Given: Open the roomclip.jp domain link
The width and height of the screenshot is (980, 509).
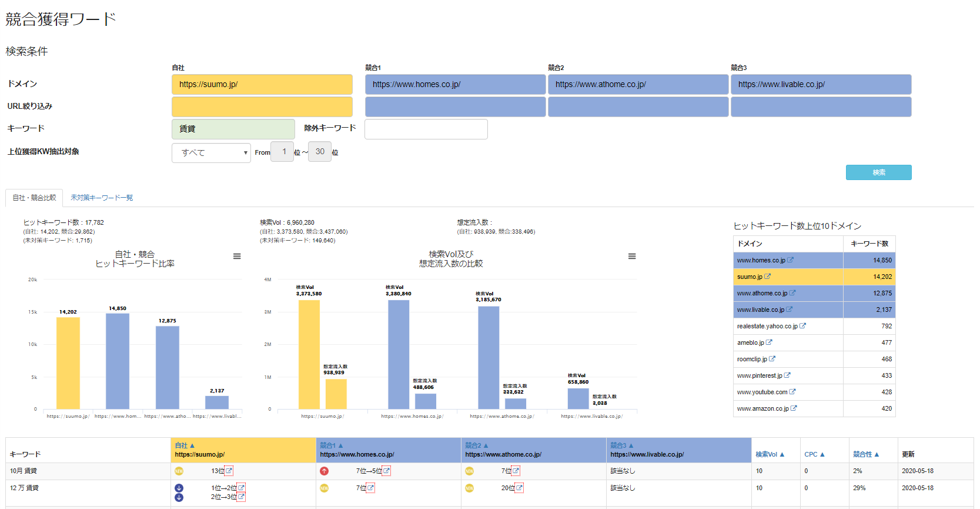Looking at the screenshot, I should click(x=752, y=359).
